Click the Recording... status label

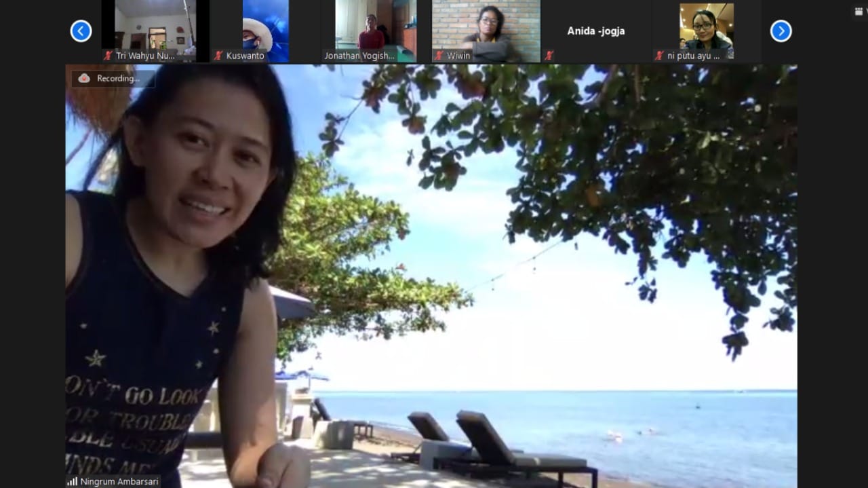(x=118, y=78)
